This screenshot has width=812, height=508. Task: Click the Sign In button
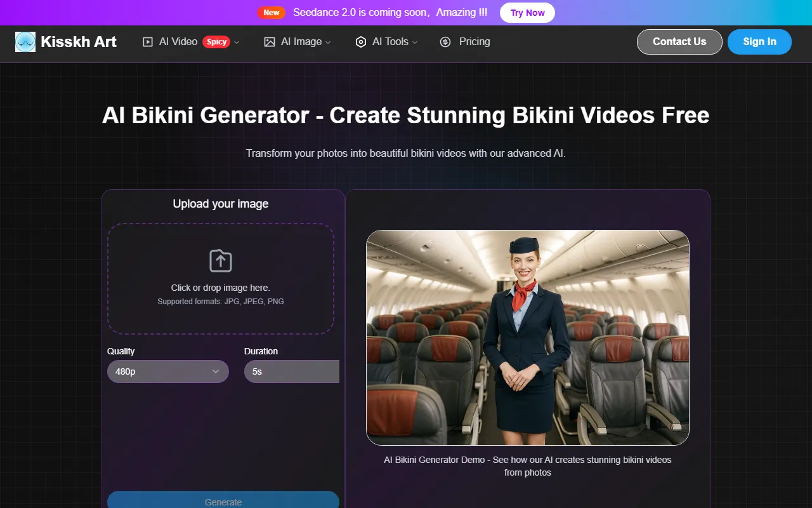point(759,42)
